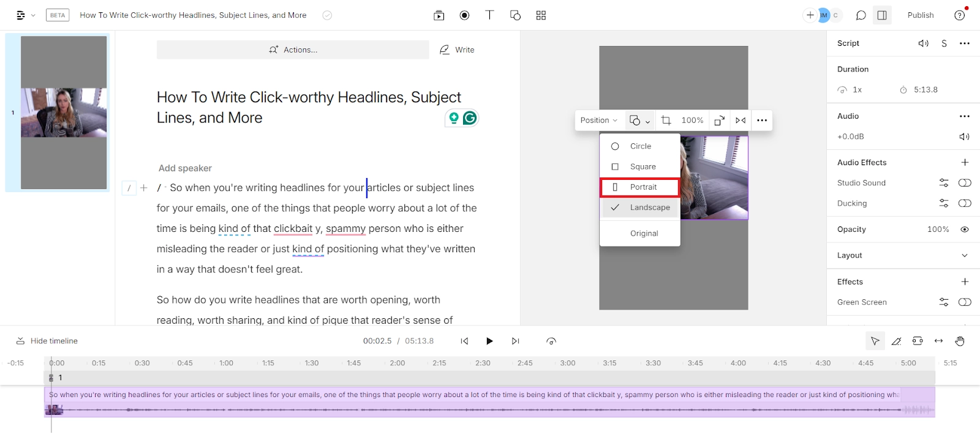This screenshot has height=443, width=980.
Task: Click the Opacity 100% value
Action: point(938,229)
